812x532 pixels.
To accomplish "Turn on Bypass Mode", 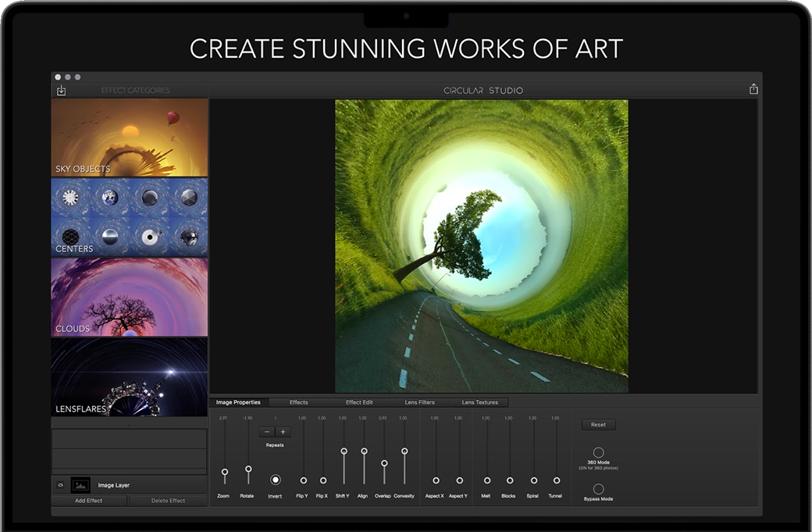I will (598, 489).
